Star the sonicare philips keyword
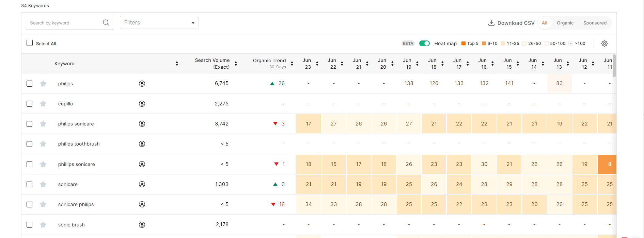 (x=43, y=204)
